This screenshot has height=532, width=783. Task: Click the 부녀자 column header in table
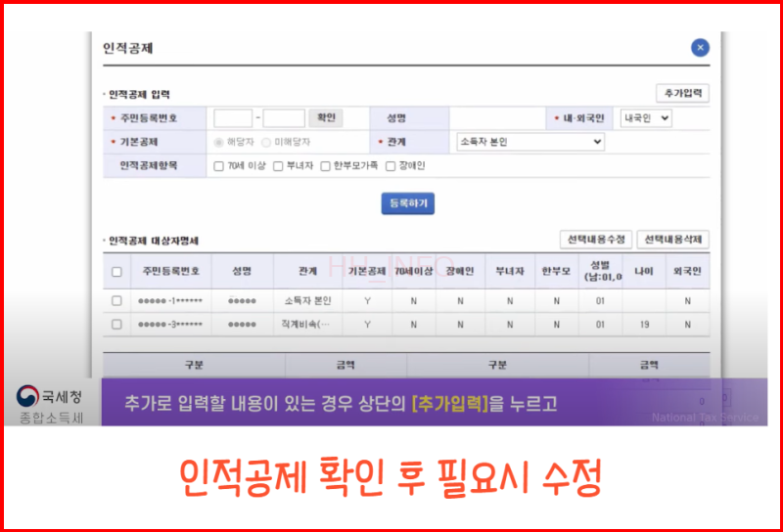(x=510, y=271)
